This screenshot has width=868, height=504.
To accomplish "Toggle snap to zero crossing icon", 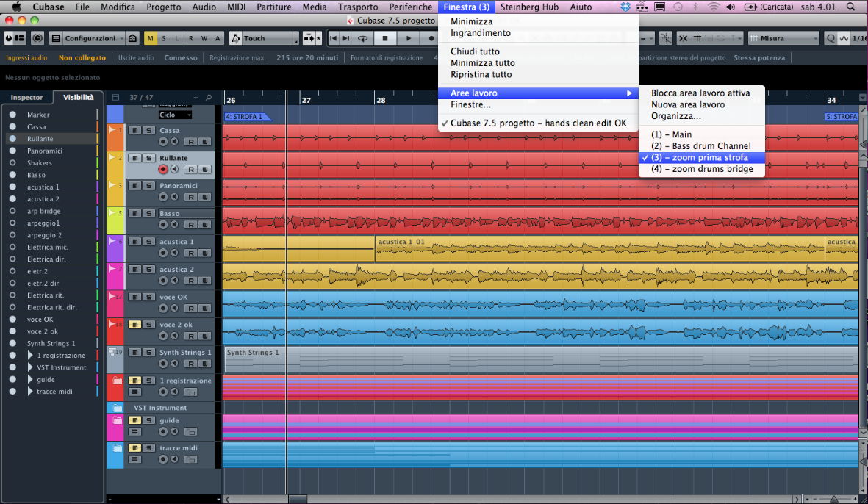I will pos(664,38).
